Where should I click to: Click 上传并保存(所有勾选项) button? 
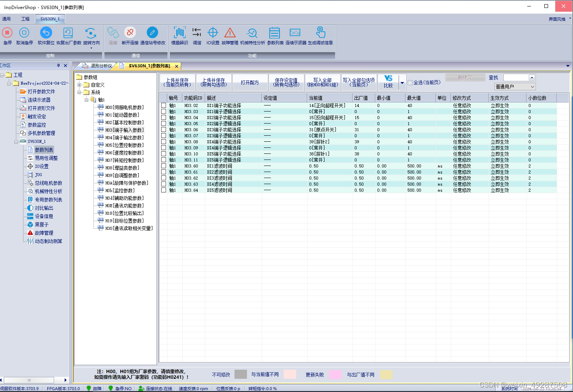[x=214, y=82]
